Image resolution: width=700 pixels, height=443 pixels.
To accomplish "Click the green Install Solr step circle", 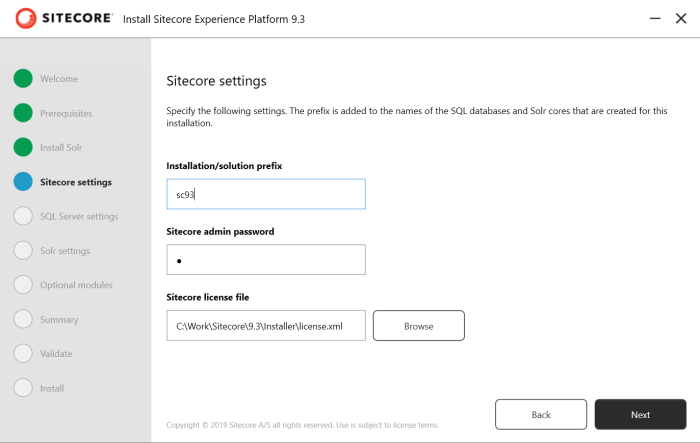I will click(x=23, y=147).
